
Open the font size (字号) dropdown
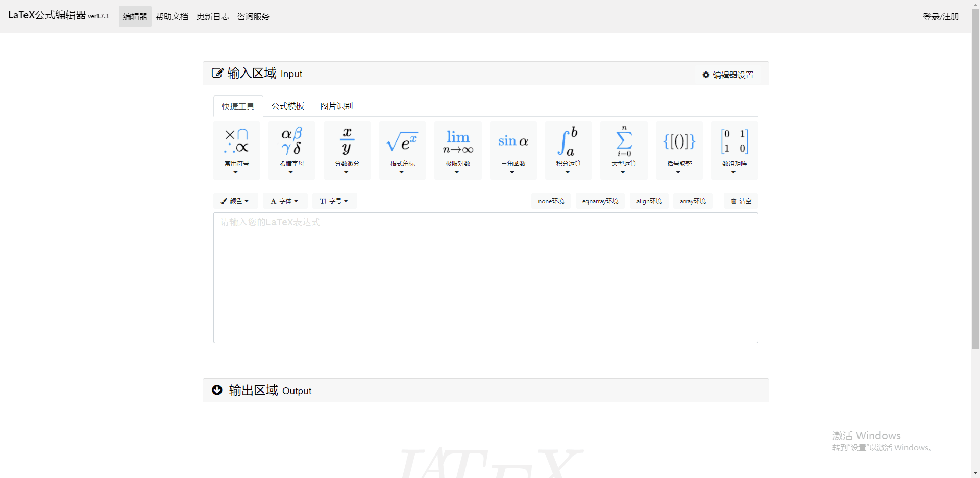tap(334, 201)
